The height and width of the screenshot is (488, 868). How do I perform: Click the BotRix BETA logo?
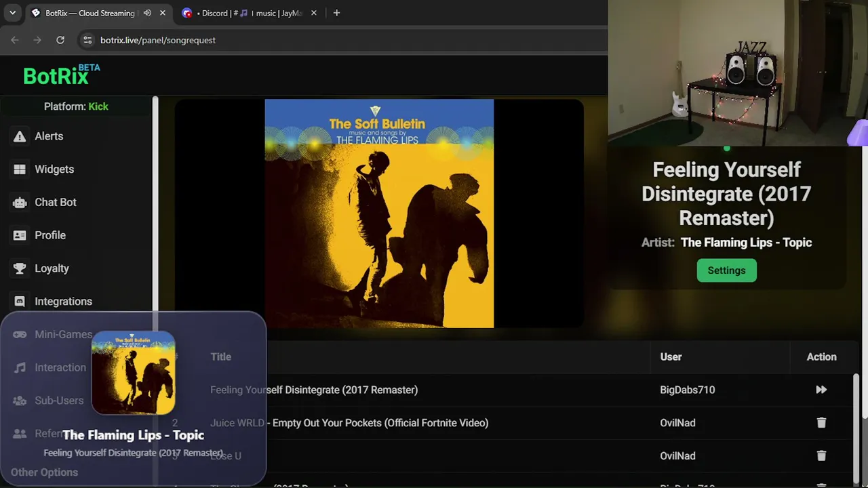click(62, 75)
